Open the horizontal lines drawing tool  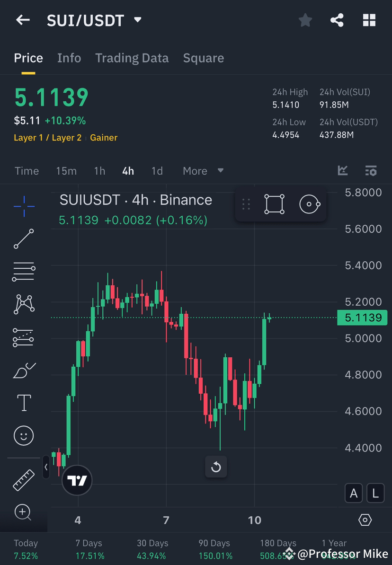[x=24, y=272]
